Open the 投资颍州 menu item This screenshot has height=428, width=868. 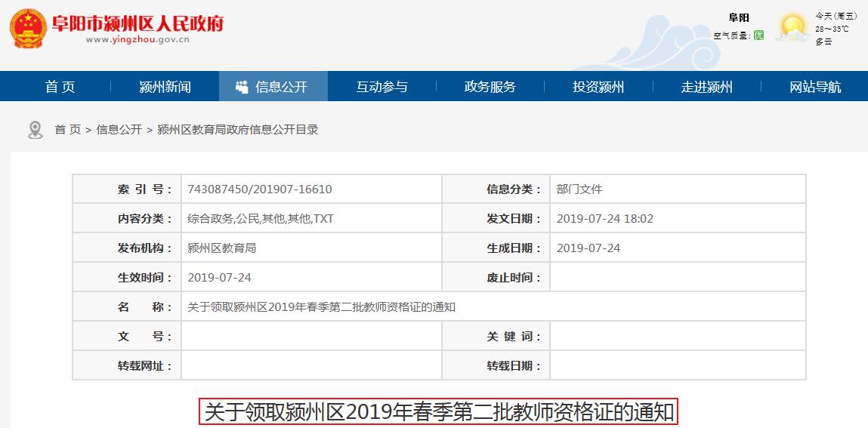598,87
